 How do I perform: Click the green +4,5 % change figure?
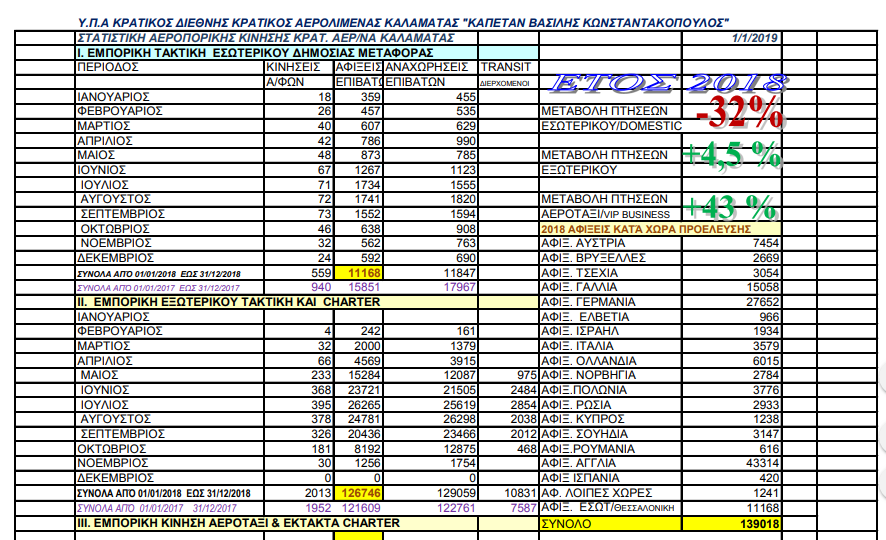(732, 155)
